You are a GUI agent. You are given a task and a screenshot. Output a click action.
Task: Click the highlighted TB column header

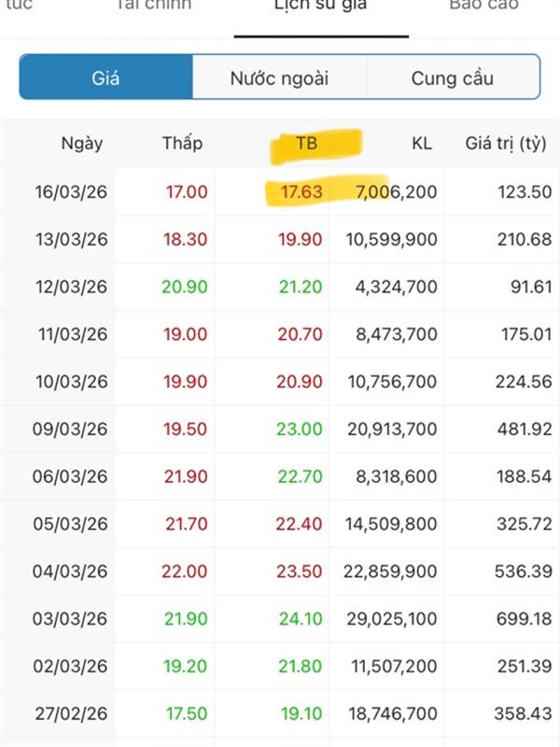pyautogui.click(x=307, y=144)
